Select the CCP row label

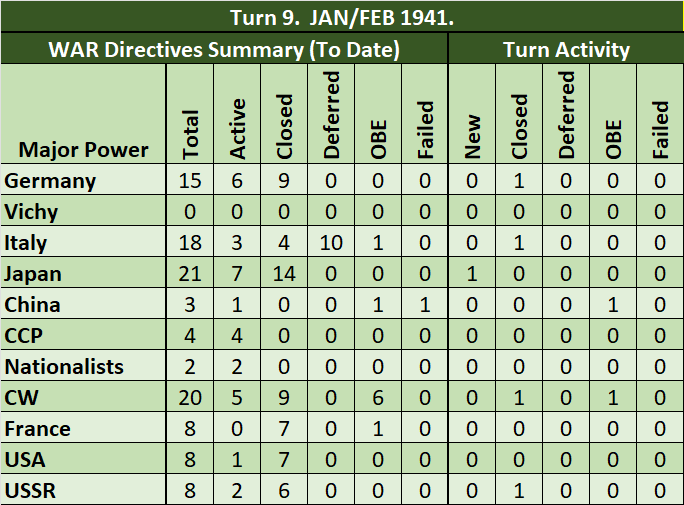(x=24, y=336)
